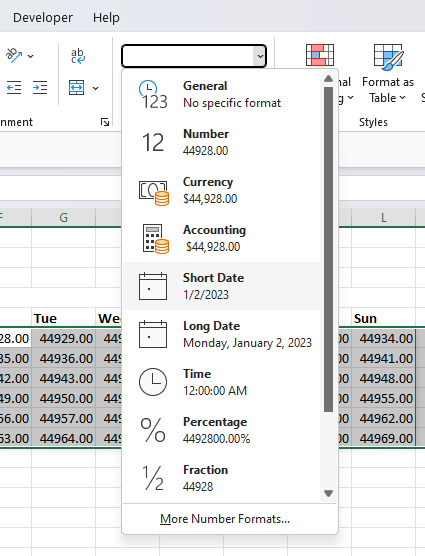Collapse the number format combo box arrow
Viewport: 425px width, 556px height.
point(260,56)
